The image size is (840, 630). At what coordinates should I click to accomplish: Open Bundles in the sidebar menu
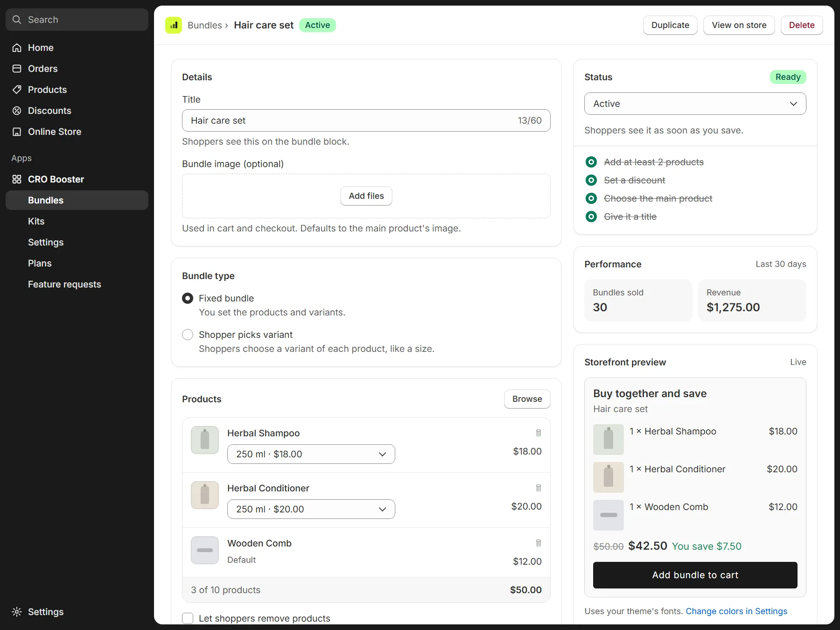pyautogui.click(x=77, y=200)
